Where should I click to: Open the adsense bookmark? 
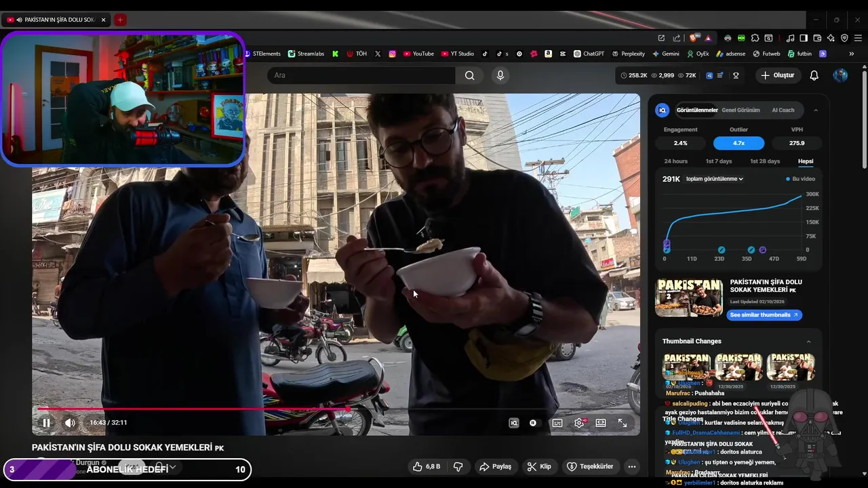tap(730, 54)
